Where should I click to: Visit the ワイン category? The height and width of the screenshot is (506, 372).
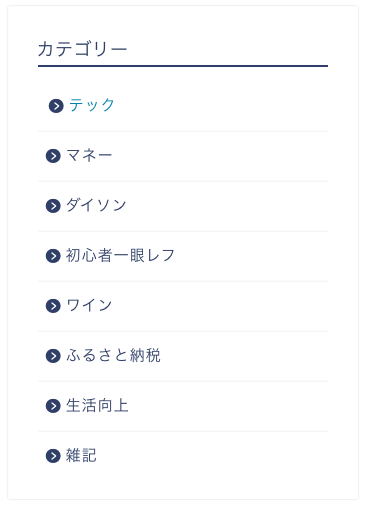(89, 305)
